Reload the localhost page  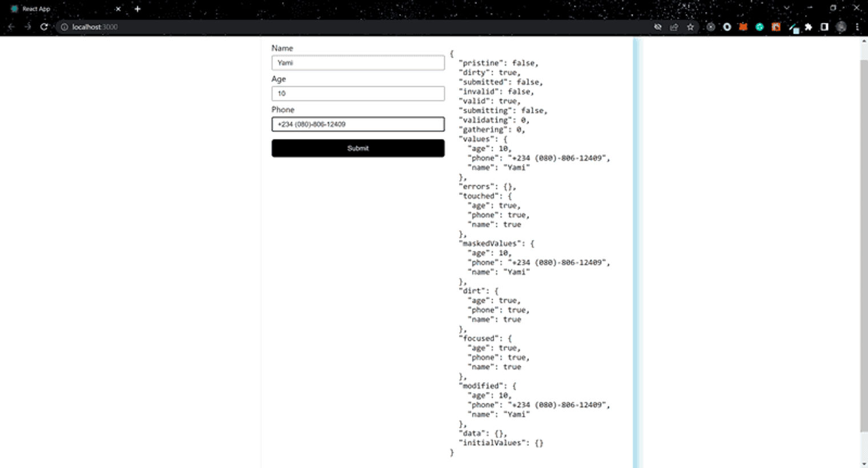coord(44,27)
